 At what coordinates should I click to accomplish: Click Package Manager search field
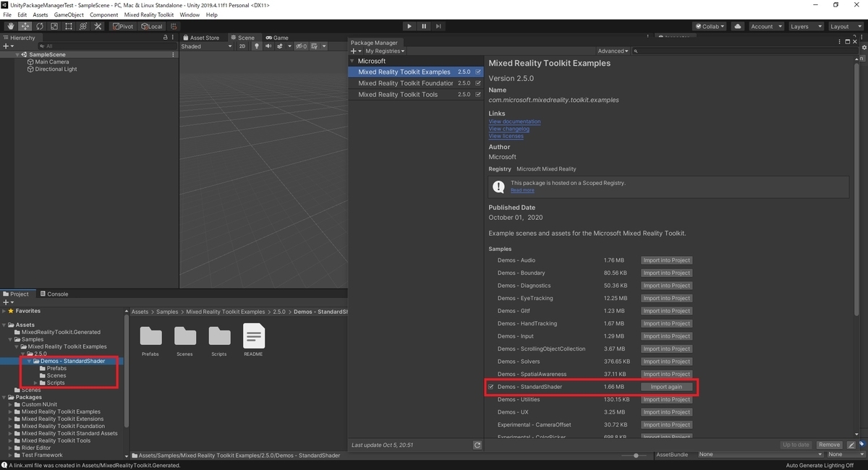pos(744,51)
